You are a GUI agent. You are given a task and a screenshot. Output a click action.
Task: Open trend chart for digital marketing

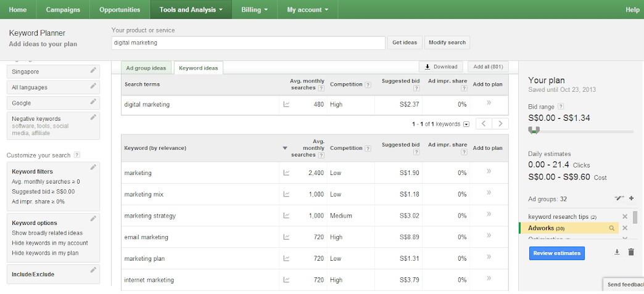[x=286, y=104]
